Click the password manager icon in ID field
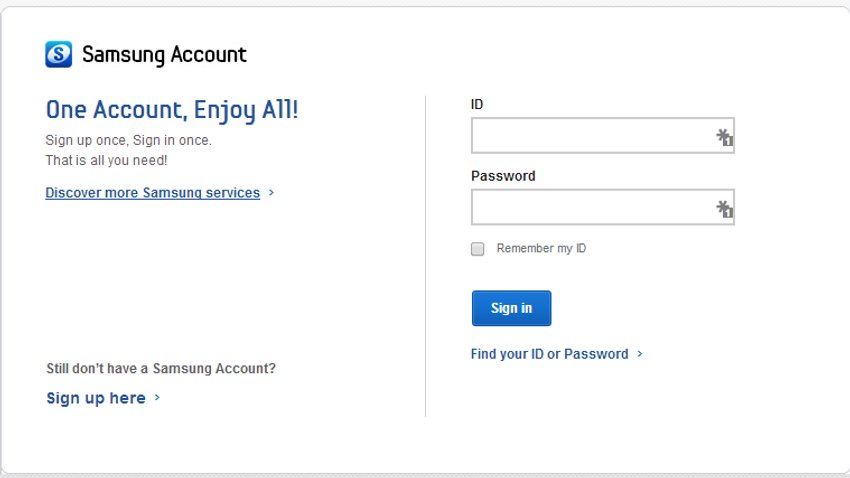The height and width of the screenshot is (478, 850). 724,137
